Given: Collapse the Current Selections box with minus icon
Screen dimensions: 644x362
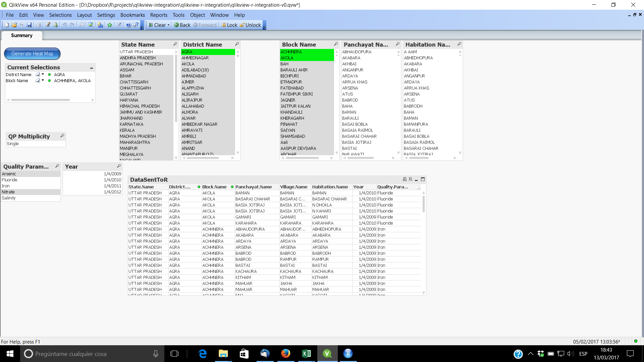Looking at the screenshot, I should click(91, 67).
